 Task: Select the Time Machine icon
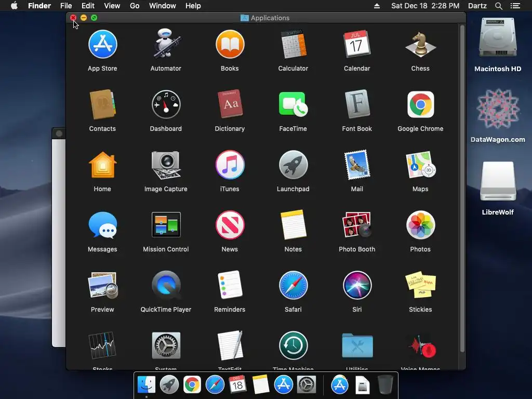click(293, 345)
